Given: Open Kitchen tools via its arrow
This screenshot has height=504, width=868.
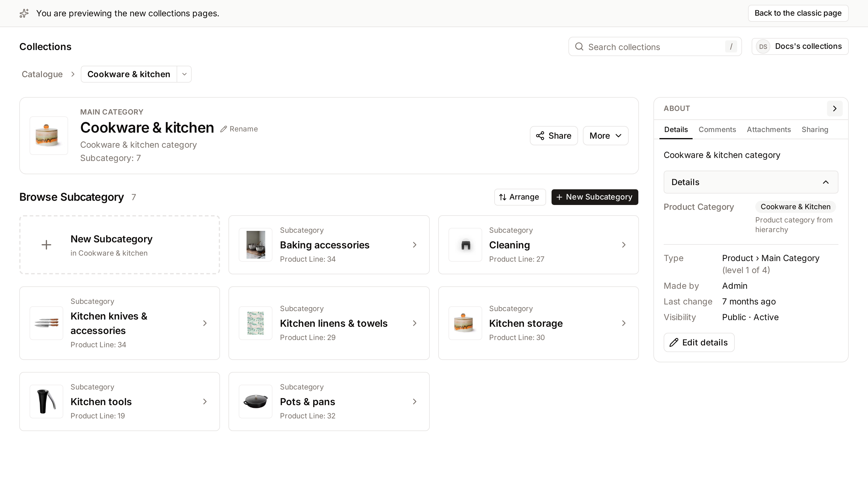Looking at the screenshot, I should coord(205,402).
